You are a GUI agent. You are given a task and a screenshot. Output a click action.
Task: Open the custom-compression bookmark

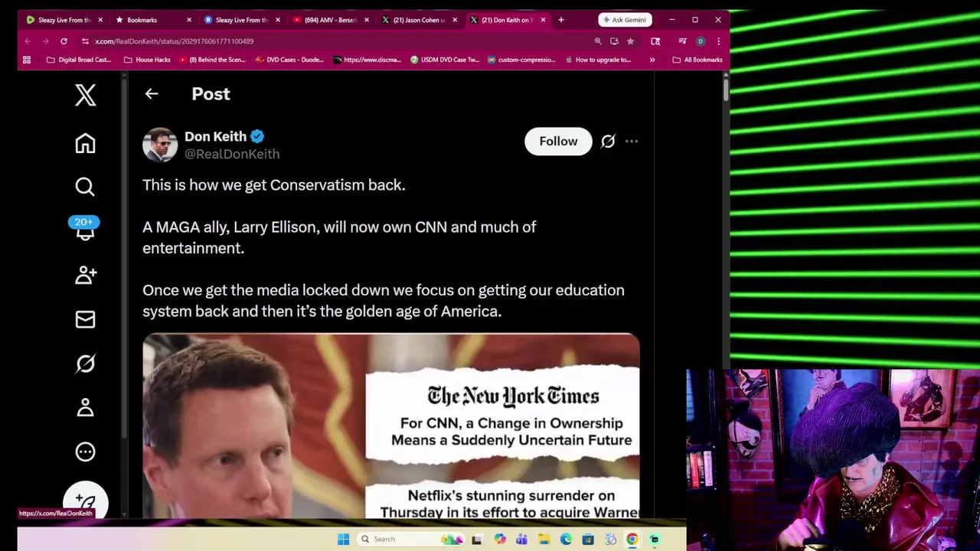pos(521,60)
